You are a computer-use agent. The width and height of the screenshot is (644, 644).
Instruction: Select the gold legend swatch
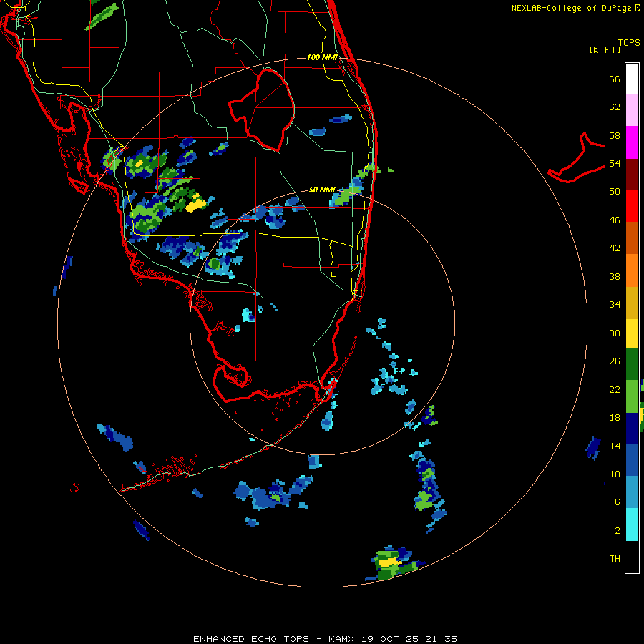pos(632,303)
